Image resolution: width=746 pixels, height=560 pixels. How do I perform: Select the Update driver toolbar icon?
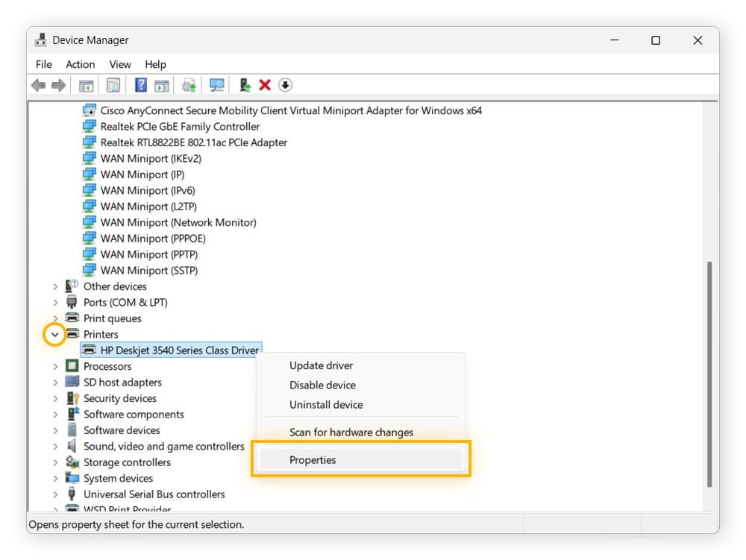point(188,84)
